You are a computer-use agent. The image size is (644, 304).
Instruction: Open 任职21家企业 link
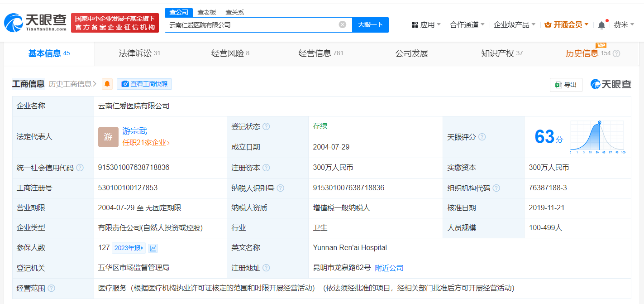pos(146,143)
